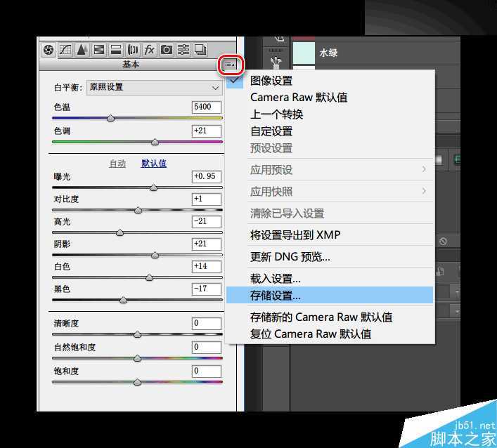
Task: Choose Load Settings menu item
Action: click(x=330, y=279)
